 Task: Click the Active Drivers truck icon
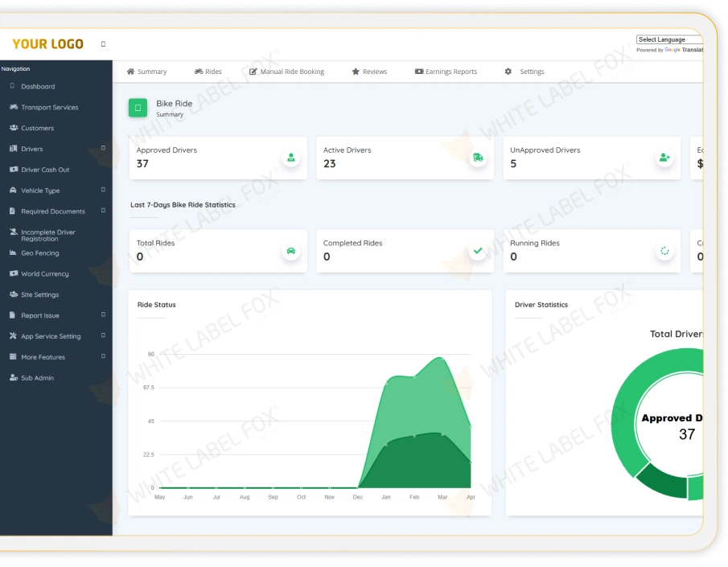click(x=478, y=158)
